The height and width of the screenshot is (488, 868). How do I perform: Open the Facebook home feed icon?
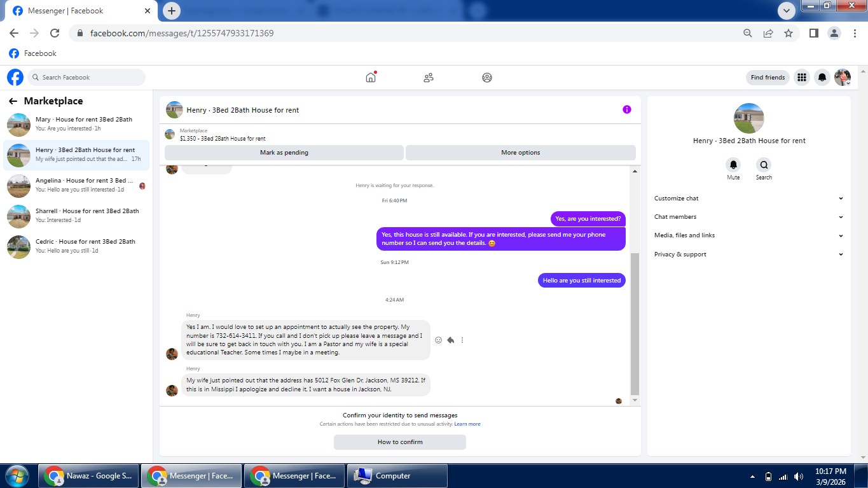371,77
